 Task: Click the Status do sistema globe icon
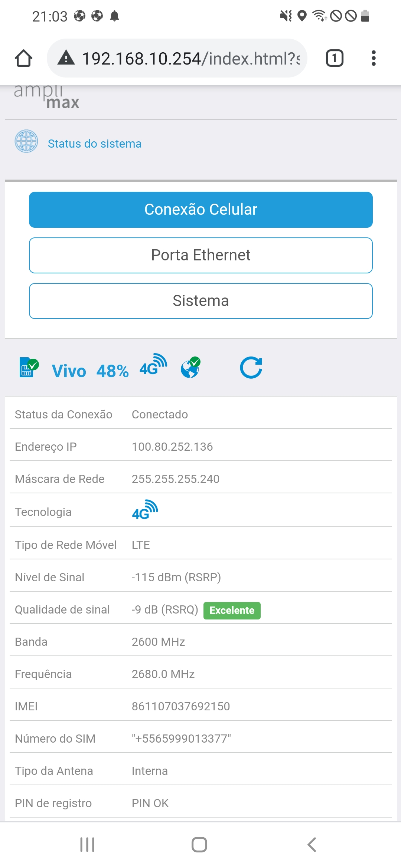pyautogui.click(x=26, y=141)
